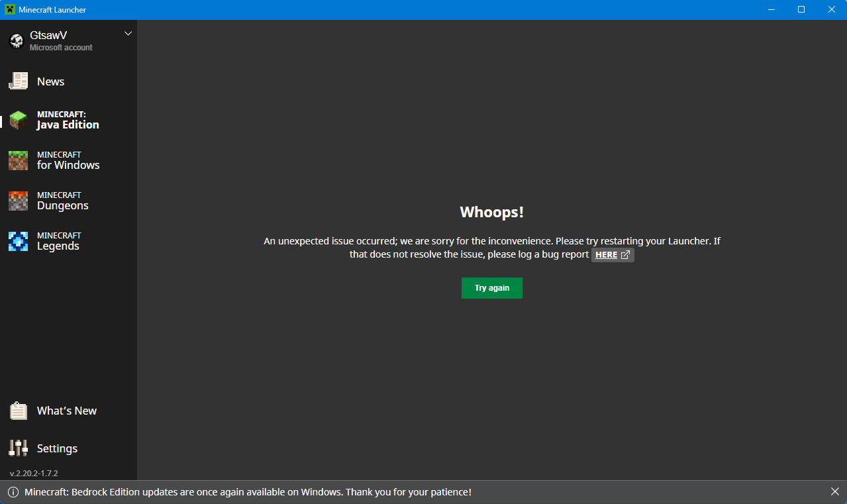Click Minecraft Launcher creeper title icon
The image size is (847, 504).
tap(10, 10)
